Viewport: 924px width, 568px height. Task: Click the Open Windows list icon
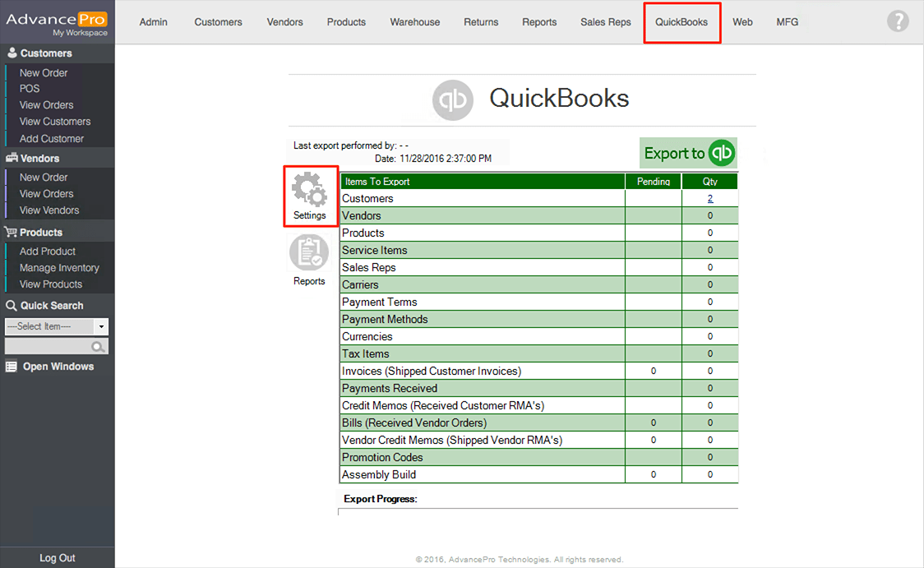12,367
